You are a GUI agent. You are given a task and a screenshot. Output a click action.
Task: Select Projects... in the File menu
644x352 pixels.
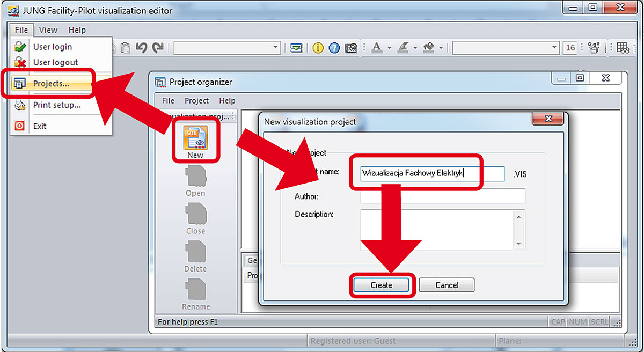coord(51,84)
